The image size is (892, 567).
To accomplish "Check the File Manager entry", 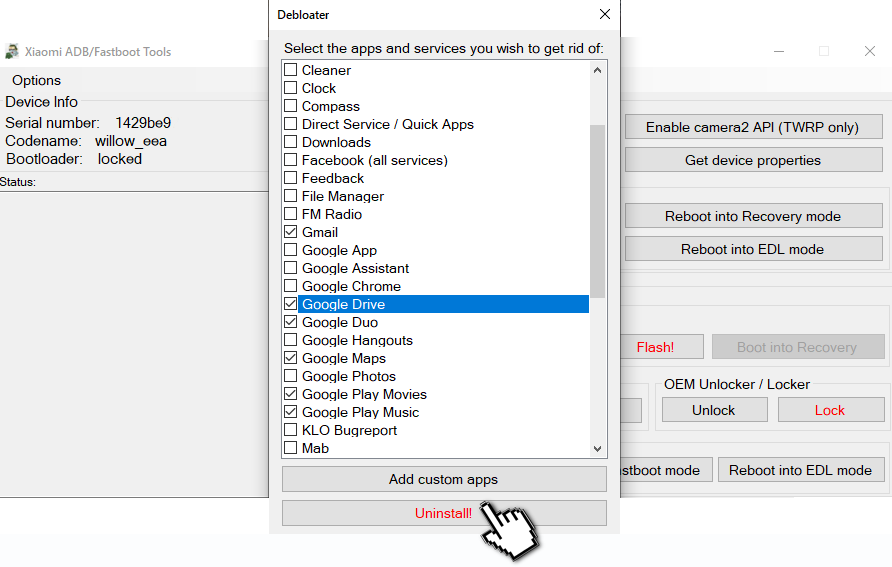I will point(290,196).
